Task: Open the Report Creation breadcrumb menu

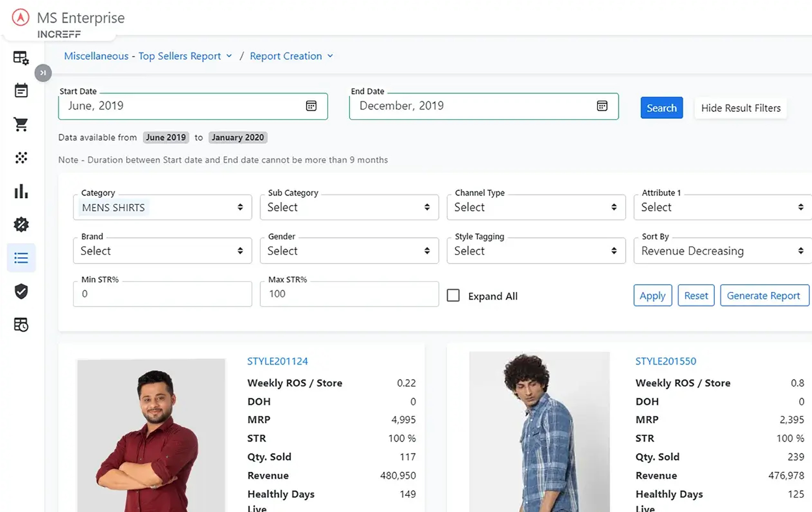Action: click(x=291, y=56)
